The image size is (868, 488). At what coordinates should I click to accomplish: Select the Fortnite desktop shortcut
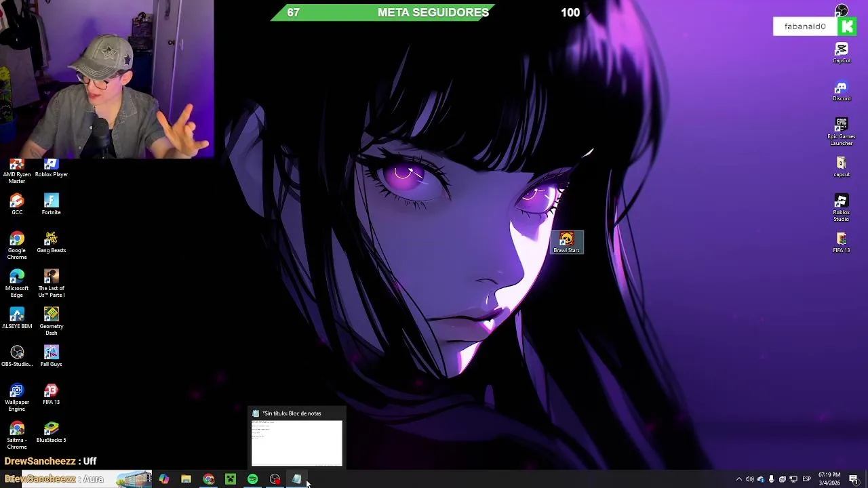[52, 205]
